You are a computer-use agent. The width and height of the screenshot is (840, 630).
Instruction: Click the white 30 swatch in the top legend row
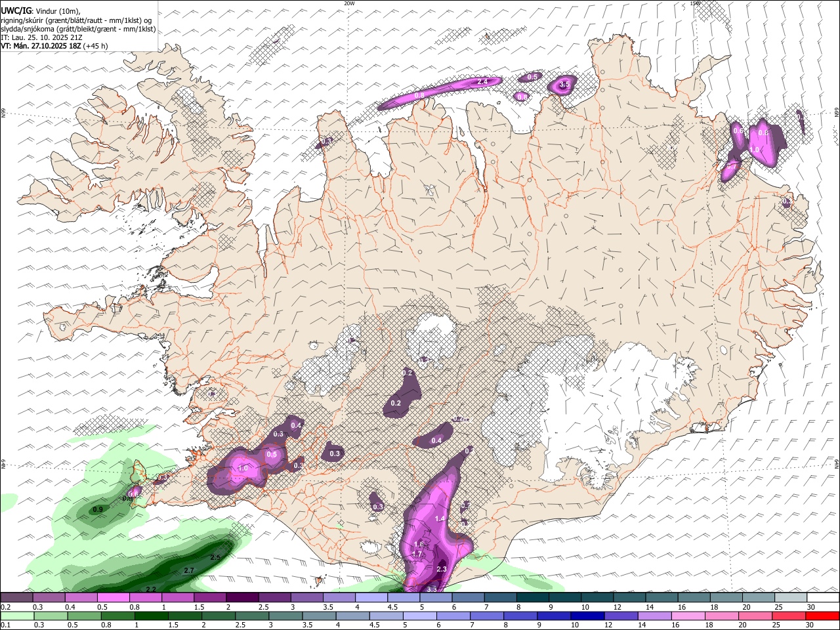point(823,598)
